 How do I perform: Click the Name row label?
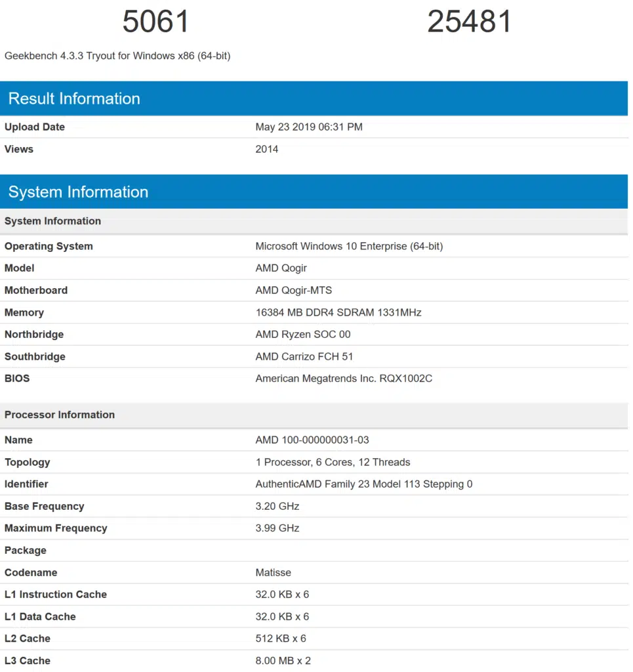(x=18, y=440)
